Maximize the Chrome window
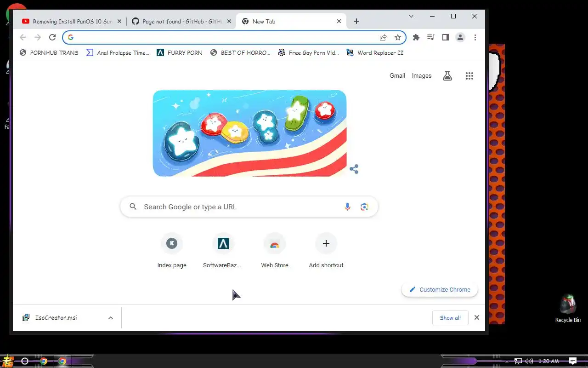This screenshot has height=368, width=588. coord(453,16)
